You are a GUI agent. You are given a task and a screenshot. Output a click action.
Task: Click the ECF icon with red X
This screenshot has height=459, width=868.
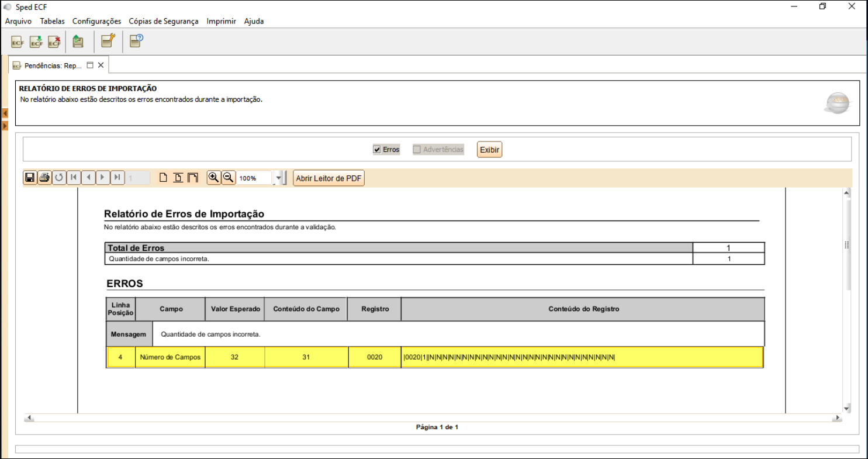click(54, 42)
